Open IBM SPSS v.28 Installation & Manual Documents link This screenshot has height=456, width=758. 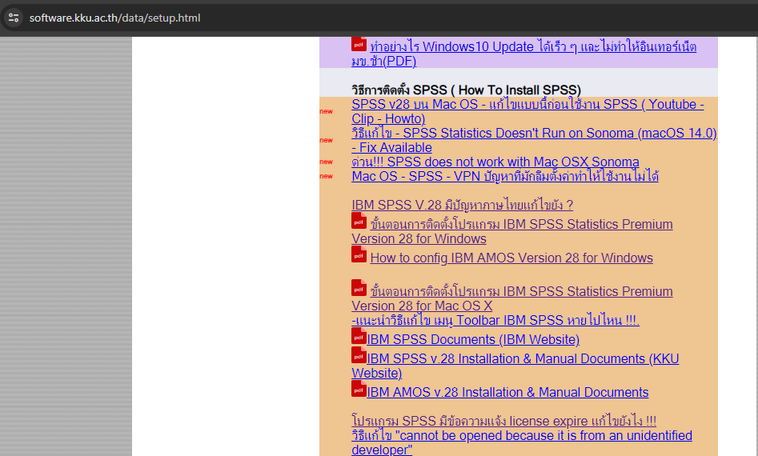515,366
